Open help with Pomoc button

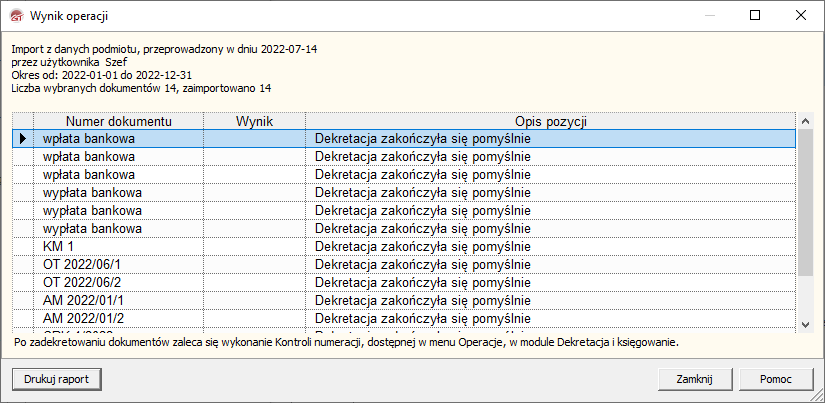tap(775, 379)
